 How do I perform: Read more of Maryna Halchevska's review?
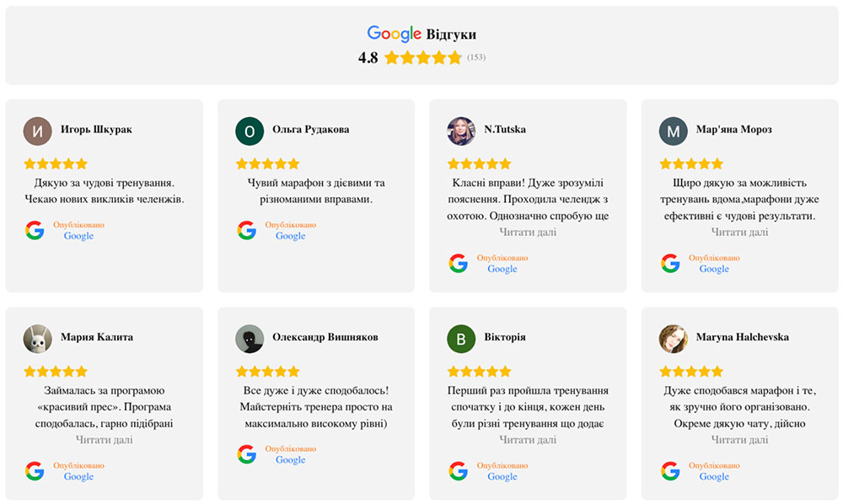tap(739, 439)
